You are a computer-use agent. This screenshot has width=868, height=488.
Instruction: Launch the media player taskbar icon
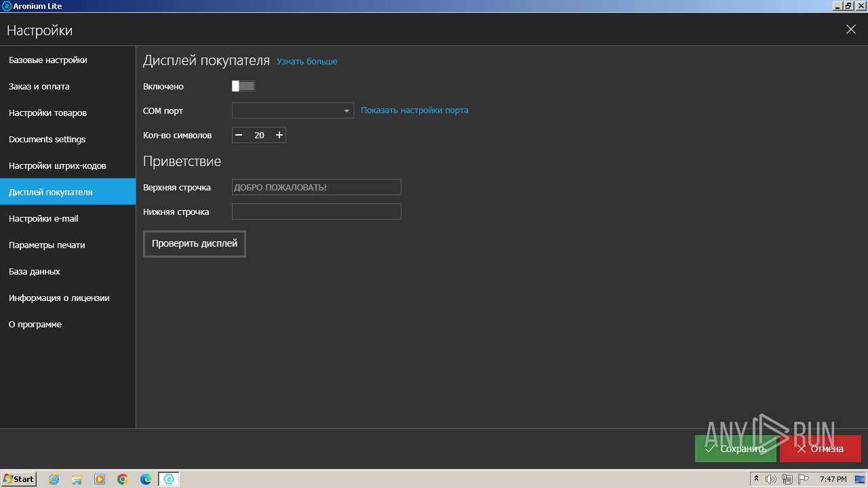coord(100,479)
